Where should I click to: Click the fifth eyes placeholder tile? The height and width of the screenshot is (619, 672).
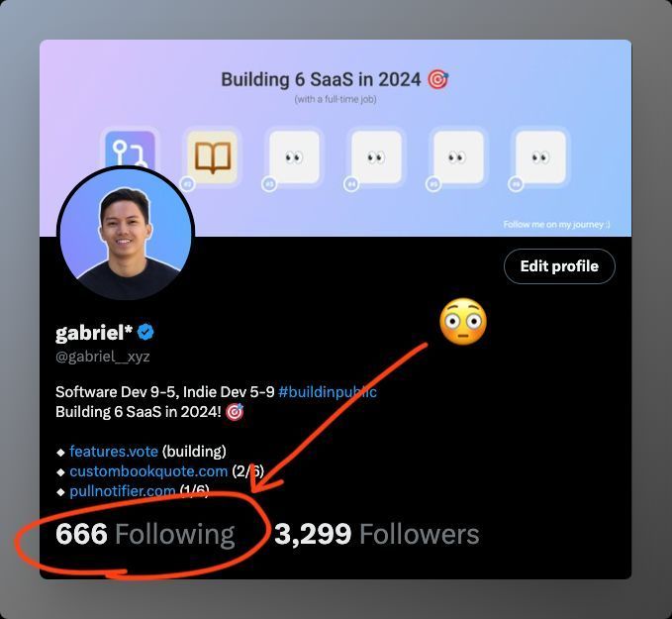point(458,157)
